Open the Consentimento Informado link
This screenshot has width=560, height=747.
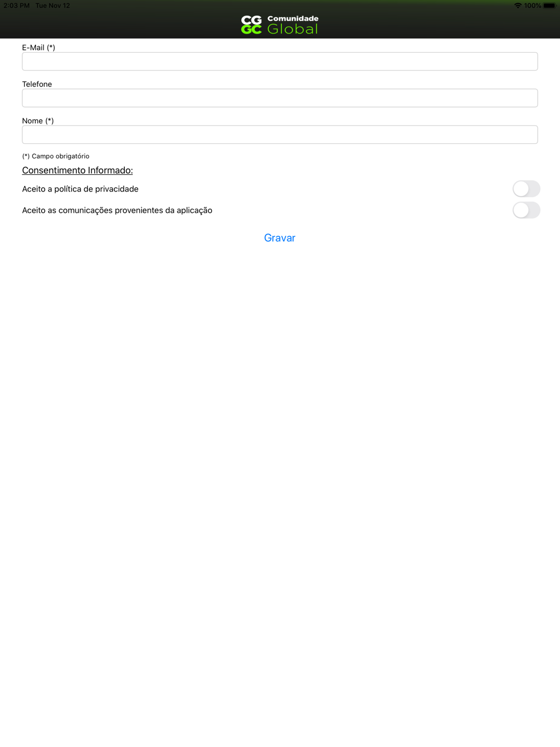(77, 170)
